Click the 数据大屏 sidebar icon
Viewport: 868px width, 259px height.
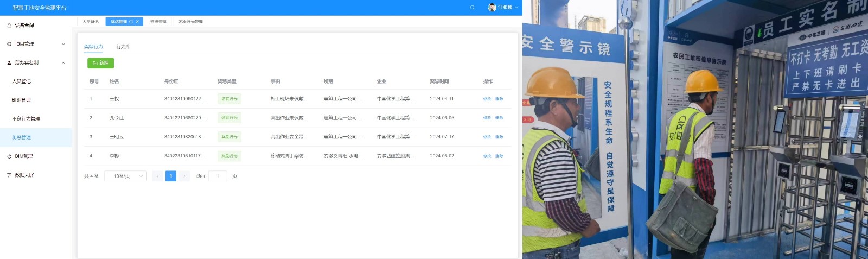[9, 175]
